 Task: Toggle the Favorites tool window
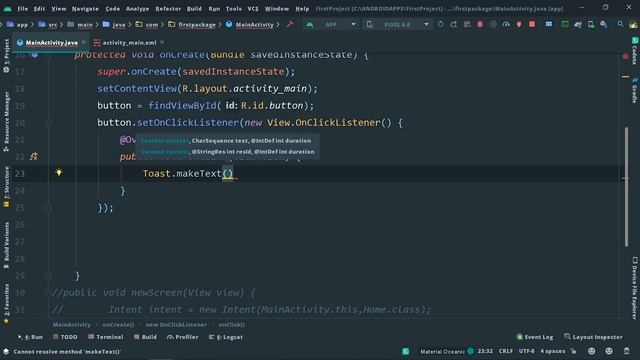[6, 304]
